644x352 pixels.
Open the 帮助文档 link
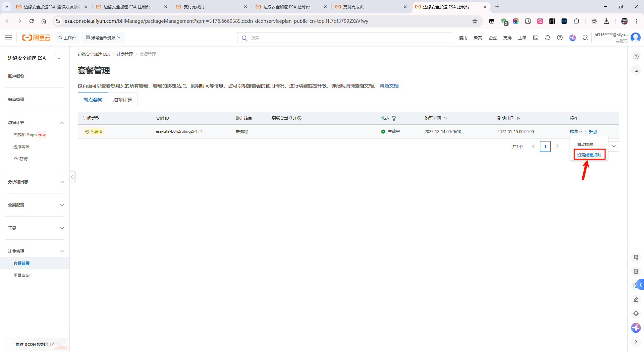(x=389, y=86)
